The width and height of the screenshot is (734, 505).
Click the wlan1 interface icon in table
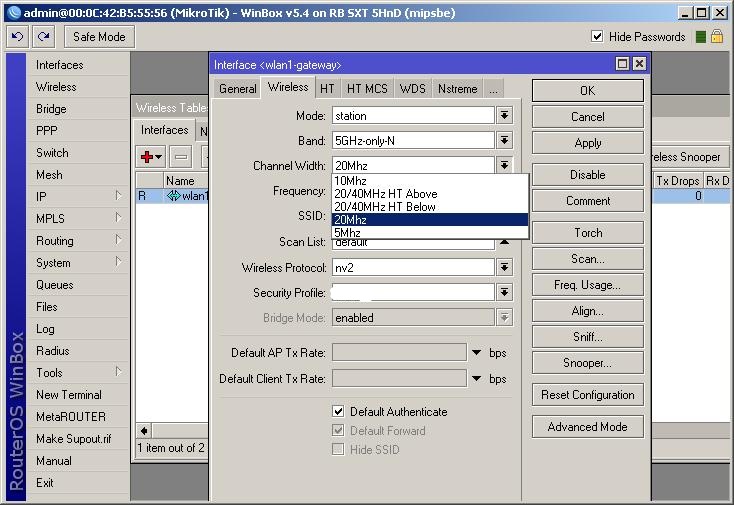coord(174,196)
